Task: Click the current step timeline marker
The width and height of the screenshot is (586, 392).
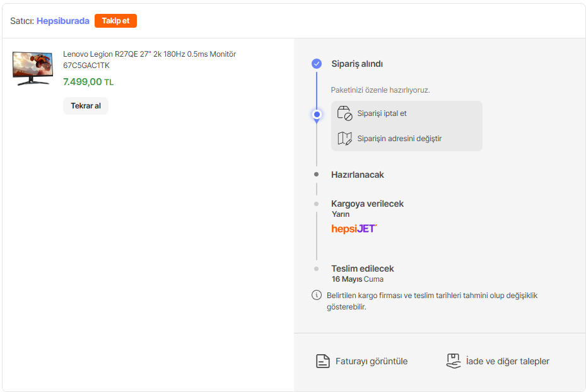Action: [317, 114]
